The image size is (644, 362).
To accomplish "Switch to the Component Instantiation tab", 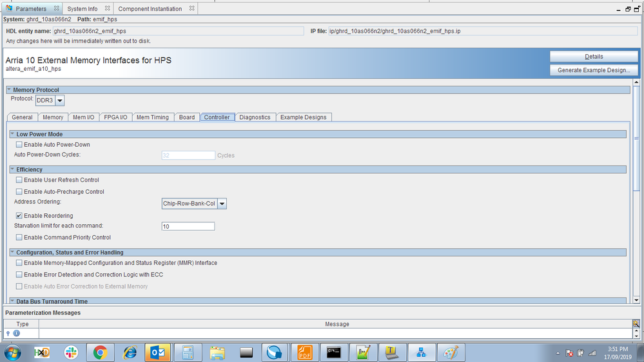I will tap(150, 8).
